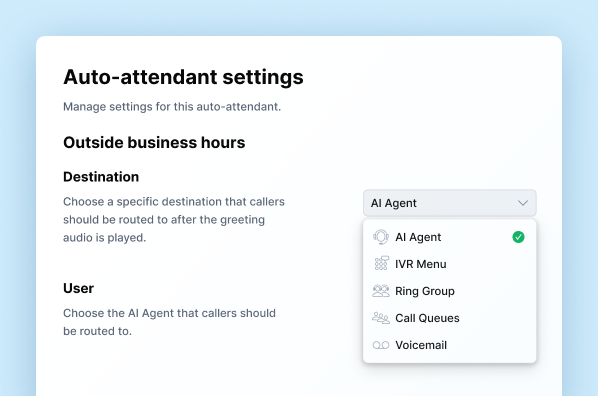Click the chevron arrow of Destination dropdown
This screenshot has width=598, height=396.
tap(523, 203)
